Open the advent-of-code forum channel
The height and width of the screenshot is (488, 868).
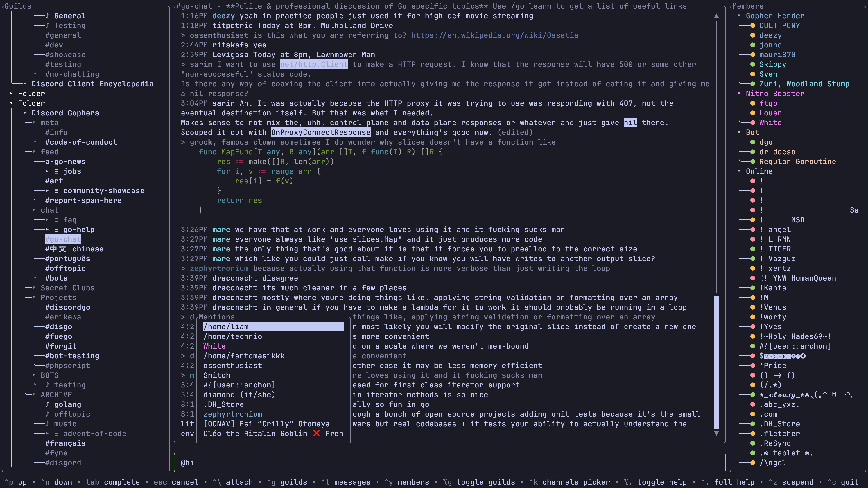pyautogui.click(x=86, y=434)
